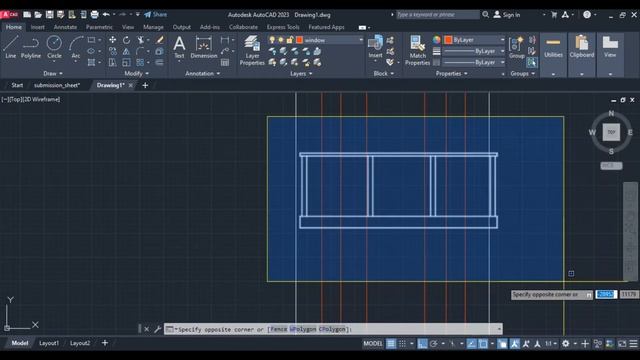Click MODEL space button in status bar

[x=373, y=344]
